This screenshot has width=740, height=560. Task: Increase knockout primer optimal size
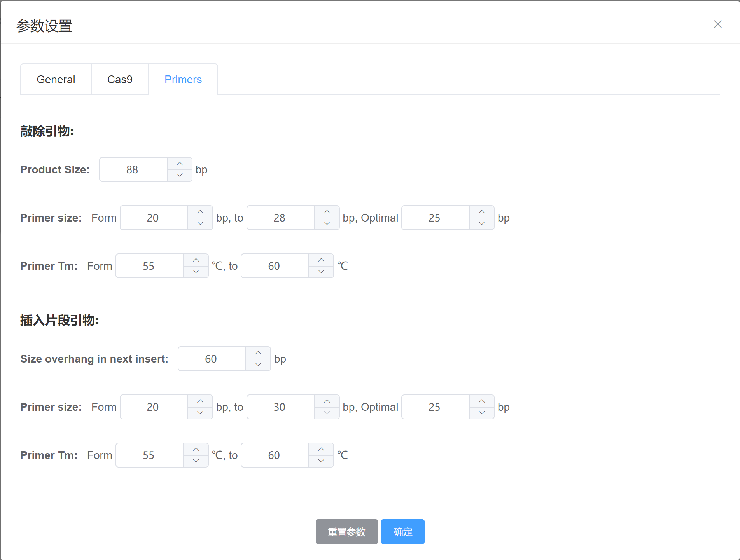(482, 212)
